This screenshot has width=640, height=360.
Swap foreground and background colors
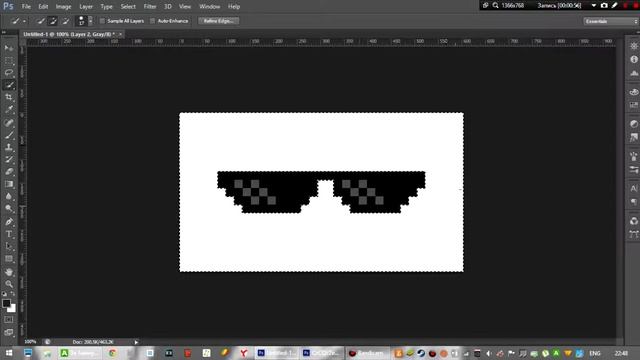coord(13,294)
